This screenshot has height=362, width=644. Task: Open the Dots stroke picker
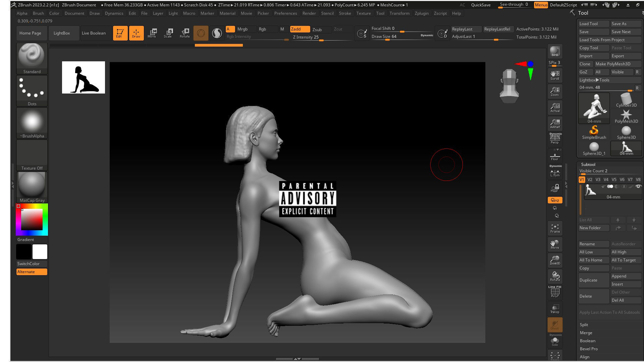click(x=32, y=91)
